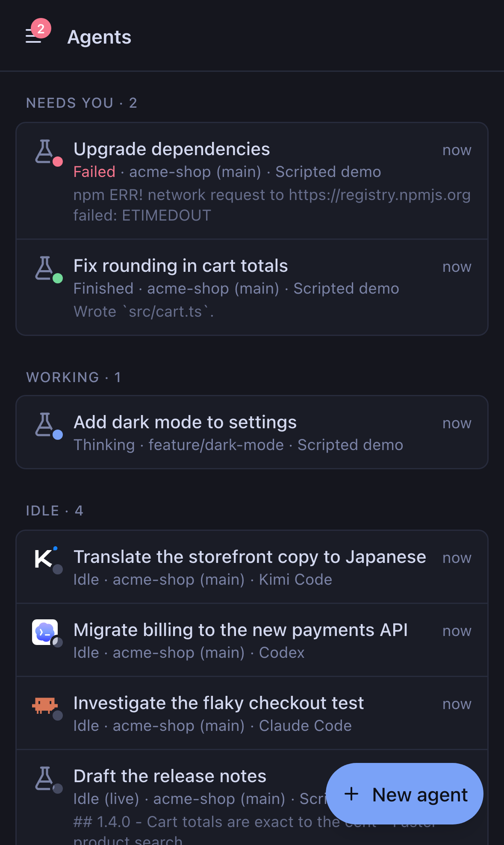Click the Claude Code icon beside Investigate the flaky checkout test
Screen dimensions: 504x845
45,705
